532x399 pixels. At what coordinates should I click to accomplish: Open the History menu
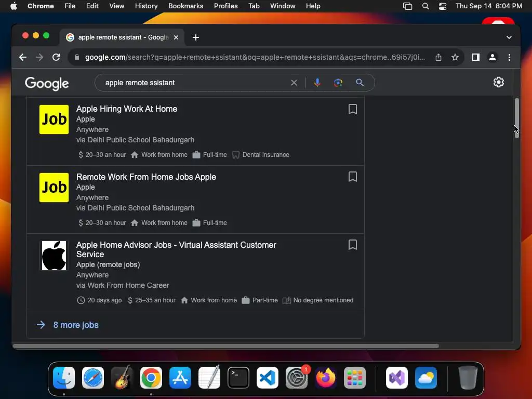click(146, 6)
